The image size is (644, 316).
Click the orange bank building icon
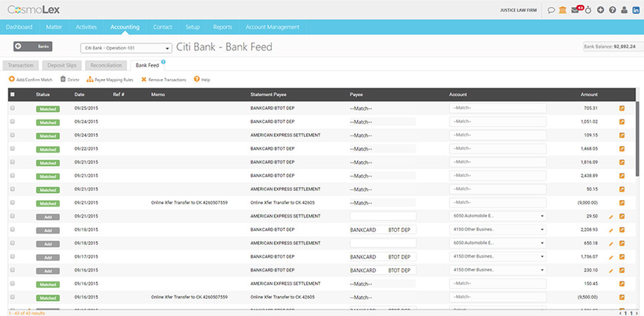pyautogui.click(x=563, y=10)
